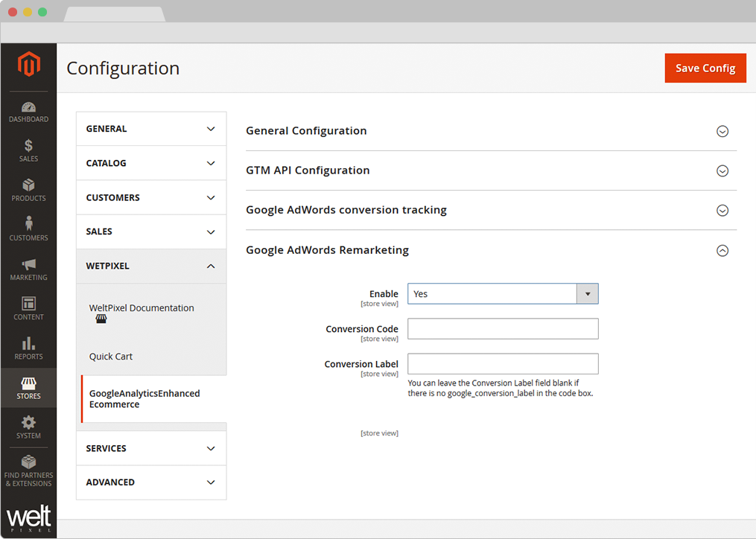Switch to the WETPIXEL settings tab

[150, 266]
